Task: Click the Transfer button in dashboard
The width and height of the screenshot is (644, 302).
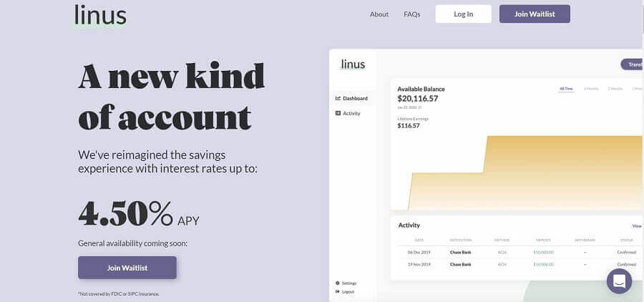Action: click(x=632, y=64)
